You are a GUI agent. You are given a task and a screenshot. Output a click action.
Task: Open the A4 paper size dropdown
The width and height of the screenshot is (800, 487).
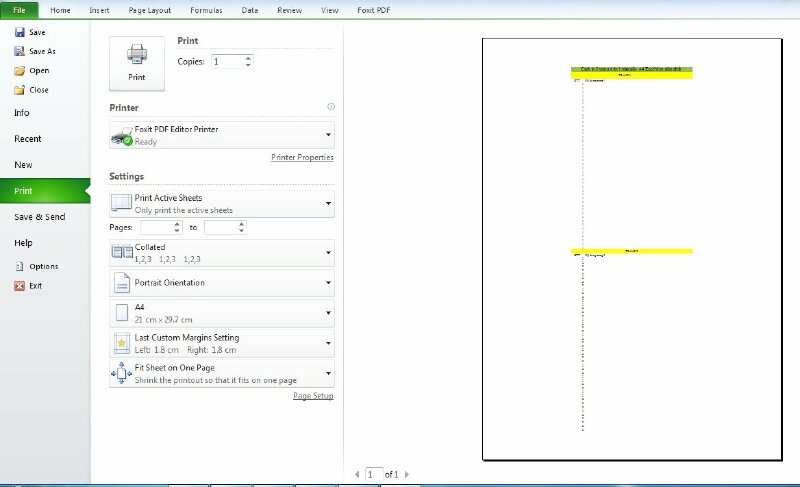(x=329, y=314)
